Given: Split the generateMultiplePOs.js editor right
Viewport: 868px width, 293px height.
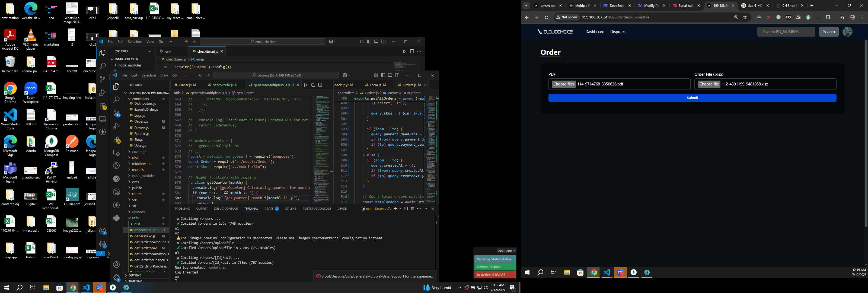Looking at the screenshot, I should click(320, 85).
